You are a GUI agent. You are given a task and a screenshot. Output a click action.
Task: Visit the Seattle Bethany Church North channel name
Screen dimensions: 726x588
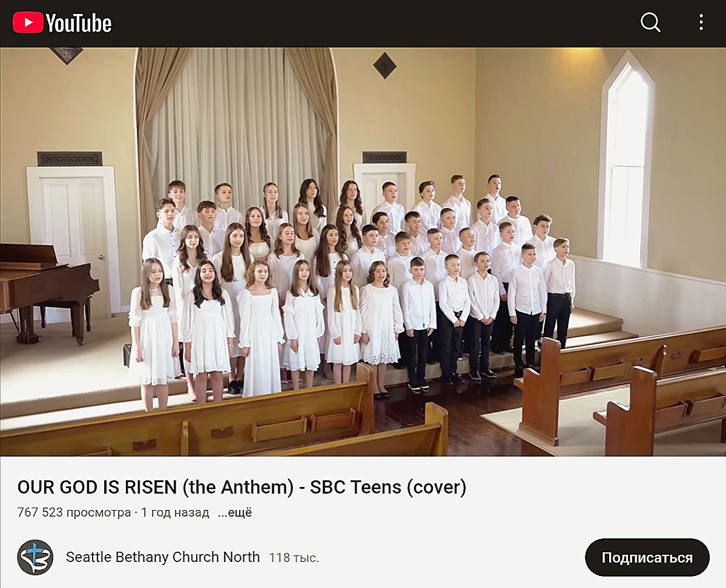(163, 557)
